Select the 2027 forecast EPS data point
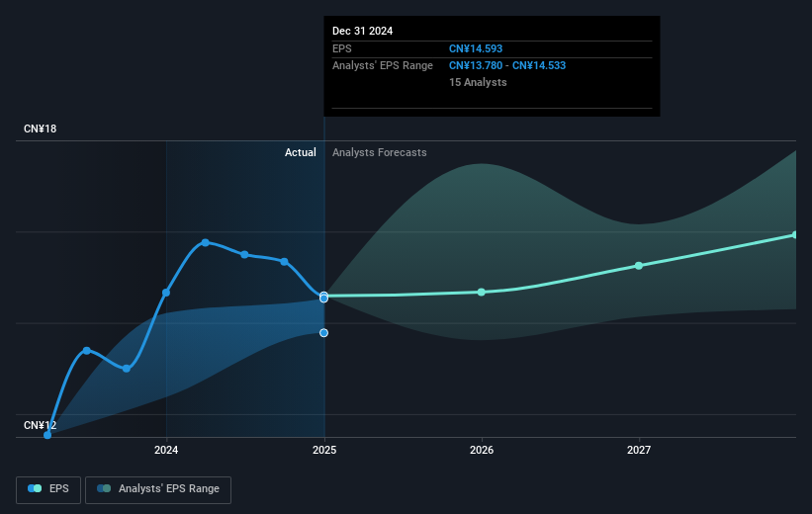The width and height of the screenshot is (812, 514). pyautogui.click(x=639, y=266)
